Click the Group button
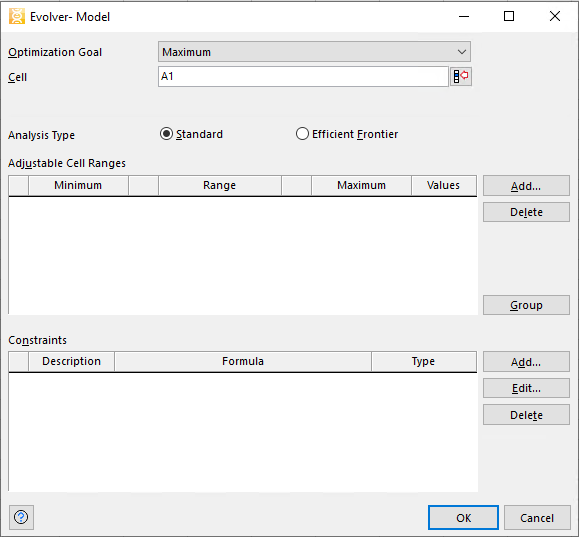 click(x=526, y=305)
